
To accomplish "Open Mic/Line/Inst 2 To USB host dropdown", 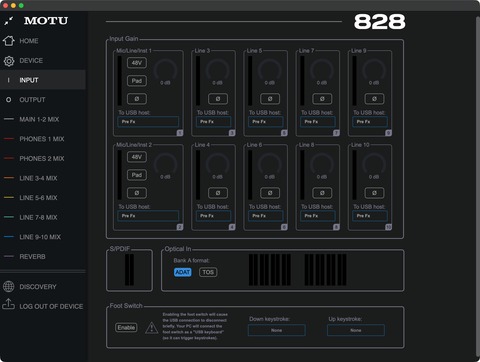I will click(x=148, y=216).
